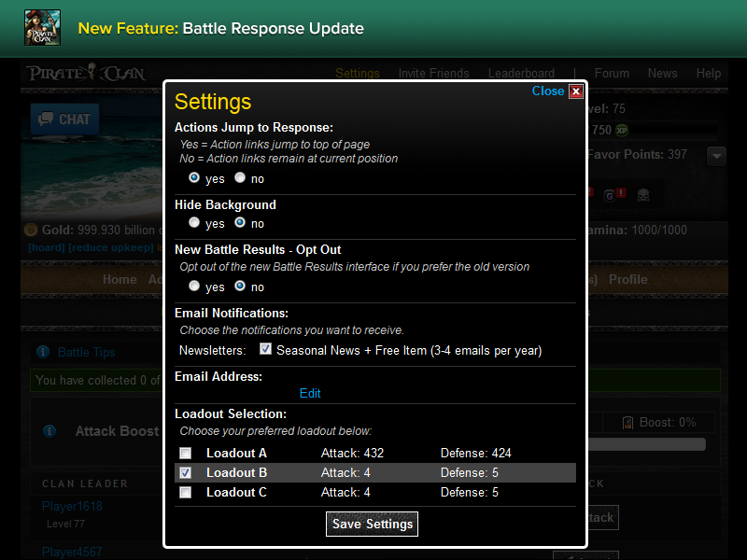Click the Loadout B label
Viewport: 747px width, 560px height.
click(x=236, y=472)
